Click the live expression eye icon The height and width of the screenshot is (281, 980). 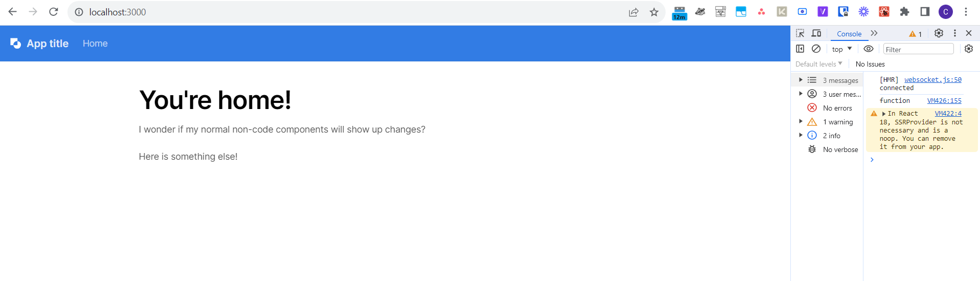pyautogui.click(x=869, y=49)
